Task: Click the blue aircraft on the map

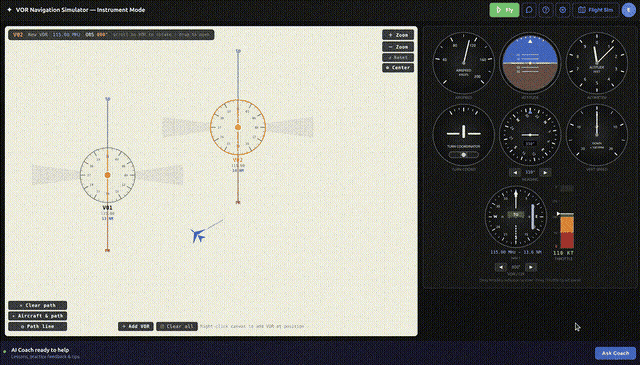Action: coord(198,236)
